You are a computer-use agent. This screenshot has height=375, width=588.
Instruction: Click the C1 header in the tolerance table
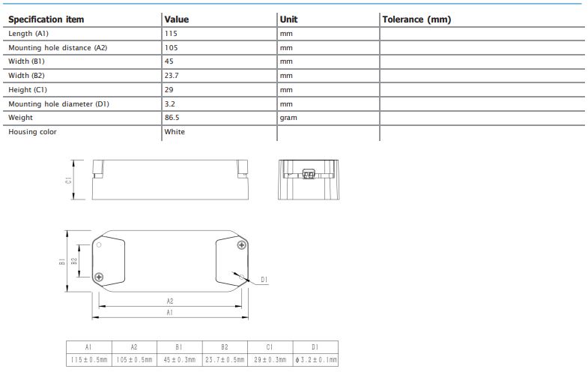click(x=270, y=347)
